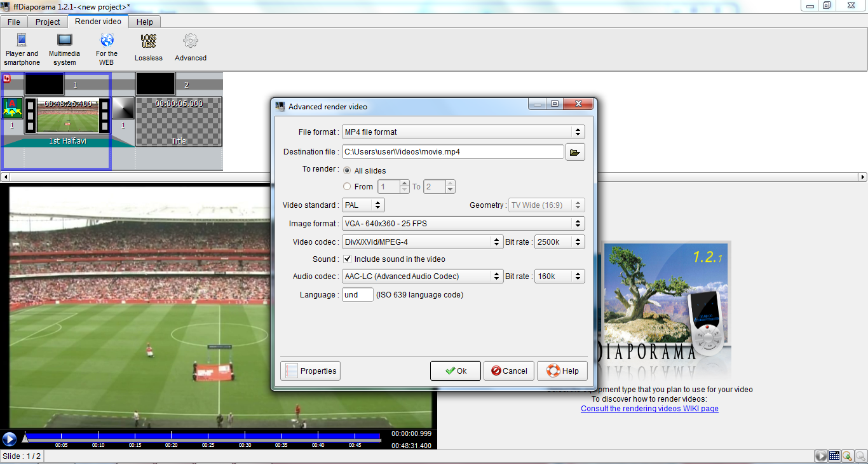This screenshot has width=868, height=464.
Task: Uncheck Include sound in the video
Action: [x=348, y=259]
